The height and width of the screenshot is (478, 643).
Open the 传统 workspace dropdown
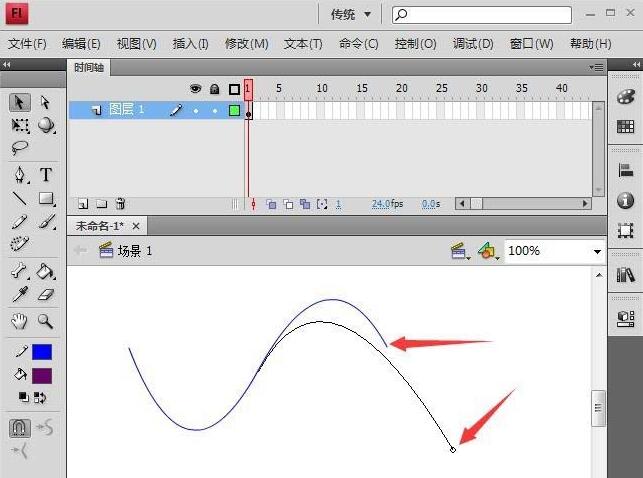tap(351, 14)
